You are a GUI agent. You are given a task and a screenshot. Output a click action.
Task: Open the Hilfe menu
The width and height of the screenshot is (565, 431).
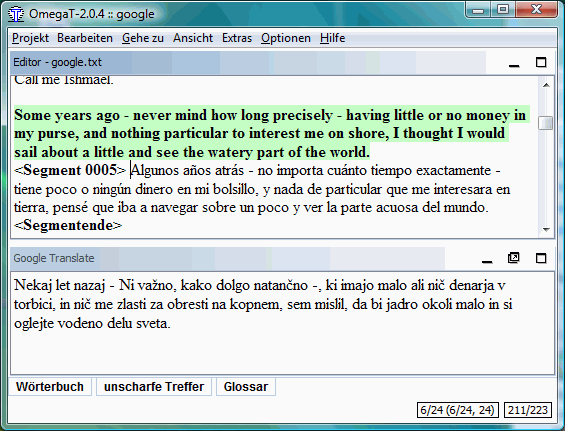[332, 38]
